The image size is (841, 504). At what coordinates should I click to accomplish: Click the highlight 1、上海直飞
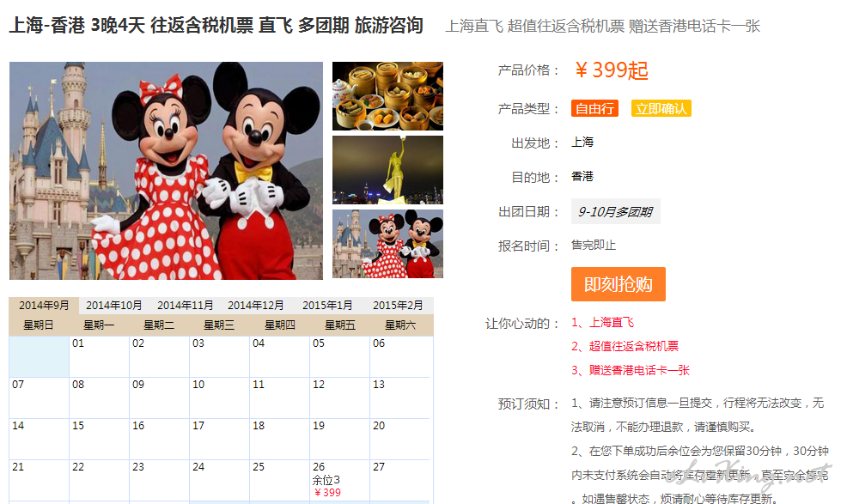click(x=602, y=322)
